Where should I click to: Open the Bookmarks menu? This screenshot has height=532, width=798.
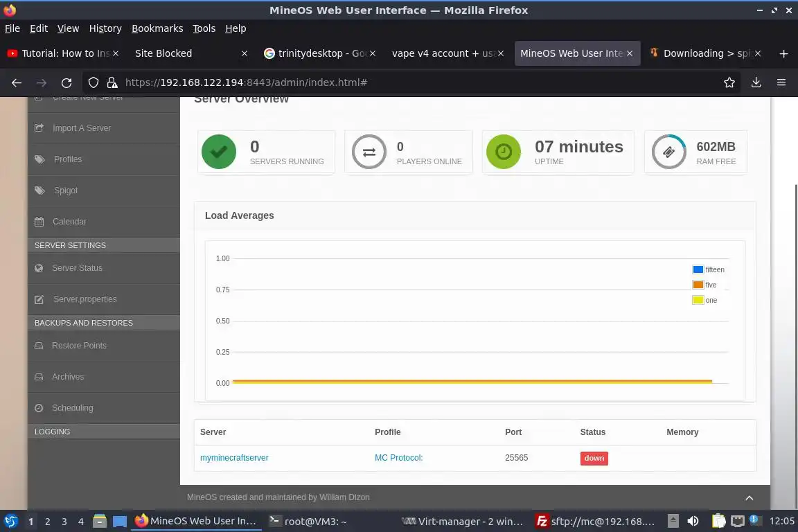157,28
